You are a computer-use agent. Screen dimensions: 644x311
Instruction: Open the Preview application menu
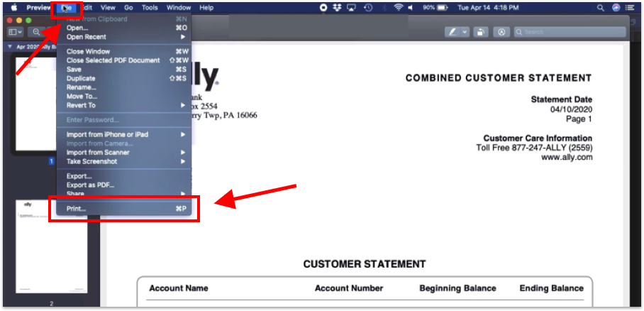point(39,7)
